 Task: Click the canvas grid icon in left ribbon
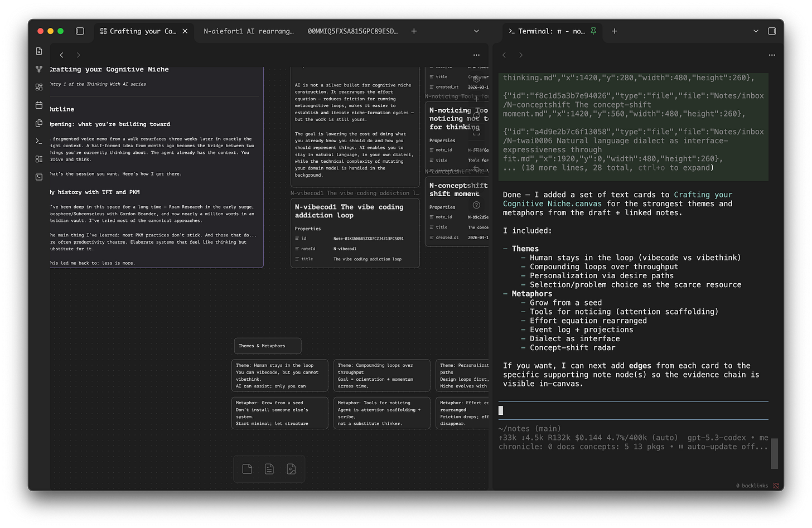pos(39,87)
